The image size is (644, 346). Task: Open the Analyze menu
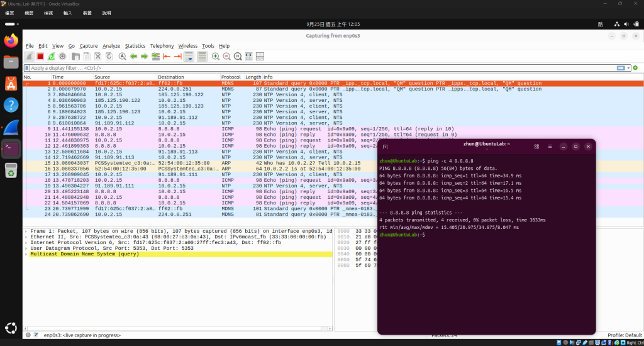coord(111,46)
